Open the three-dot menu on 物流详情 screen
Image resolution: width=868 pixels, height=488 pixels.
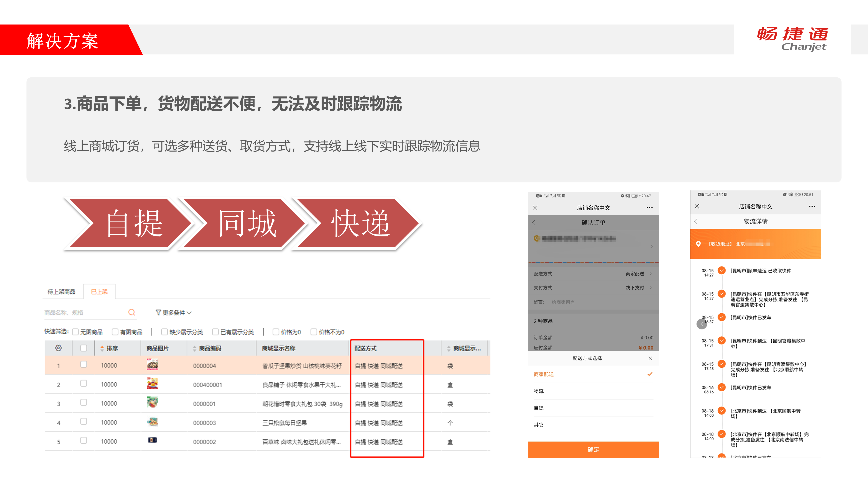coord(812,206)
